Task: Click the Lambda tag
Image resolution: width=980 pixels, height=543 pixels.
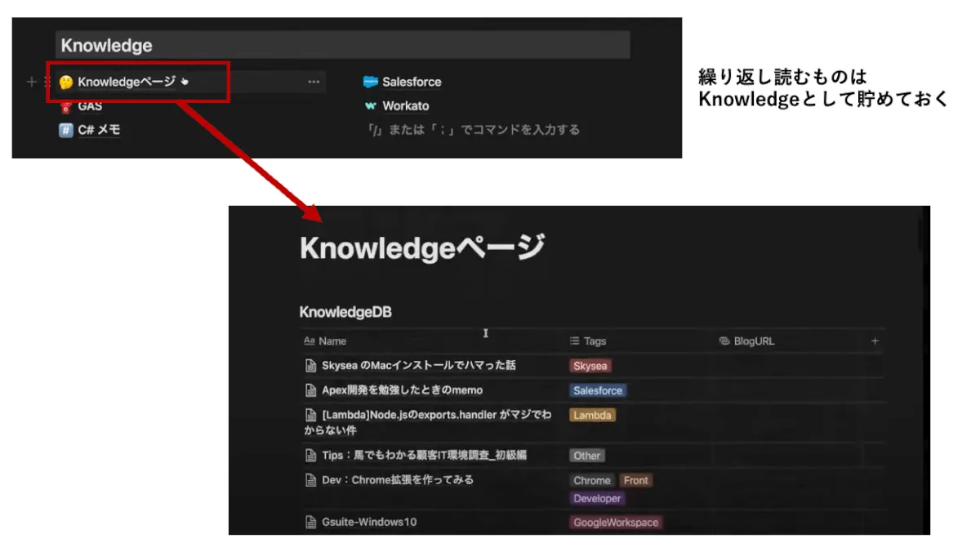Action: point(593,415)
